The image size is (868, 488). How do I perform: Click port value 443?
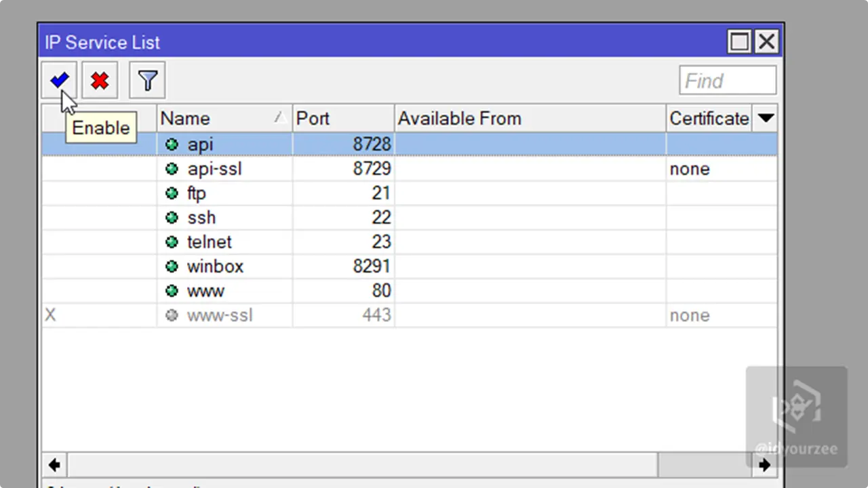[376, 315]
